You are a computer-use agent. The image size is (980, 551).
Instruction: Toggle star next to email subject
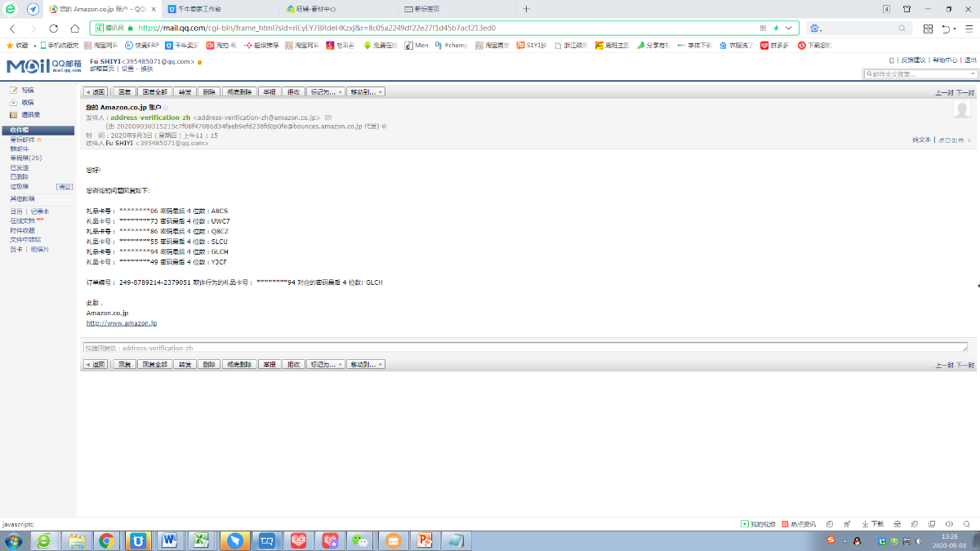[166, 108]
